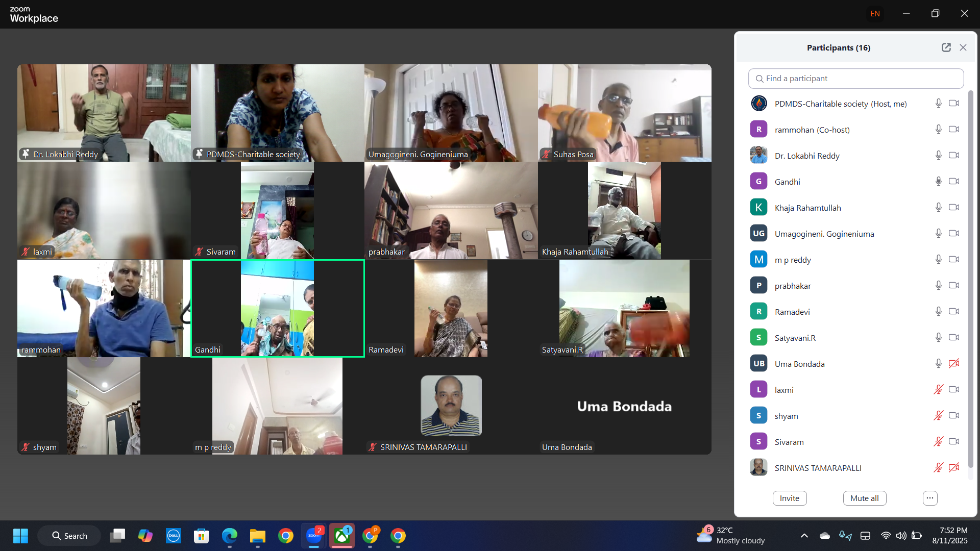Mute m p reddy's microphone
Image resolution: width=980 pixels, height=551 pixels.
(938, 260)
